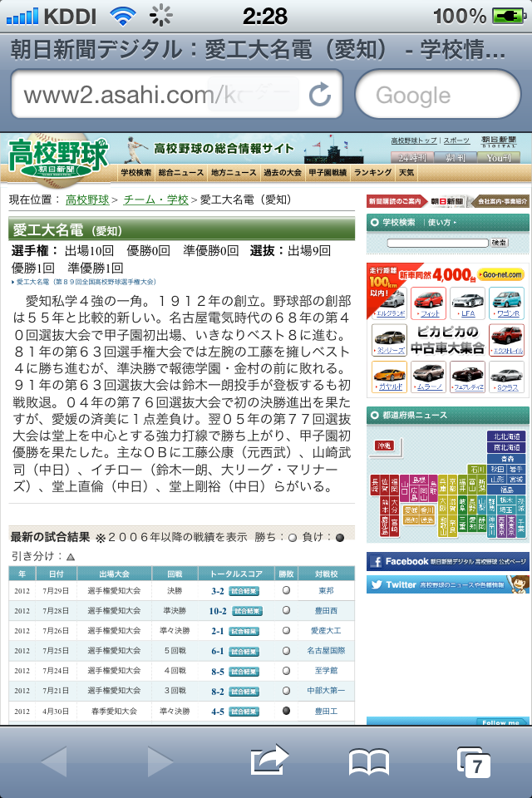The height and width of the screenshot is (798, 532).
Task: Select 青森 on the prefecture map
Action: [x=506, y=459]
